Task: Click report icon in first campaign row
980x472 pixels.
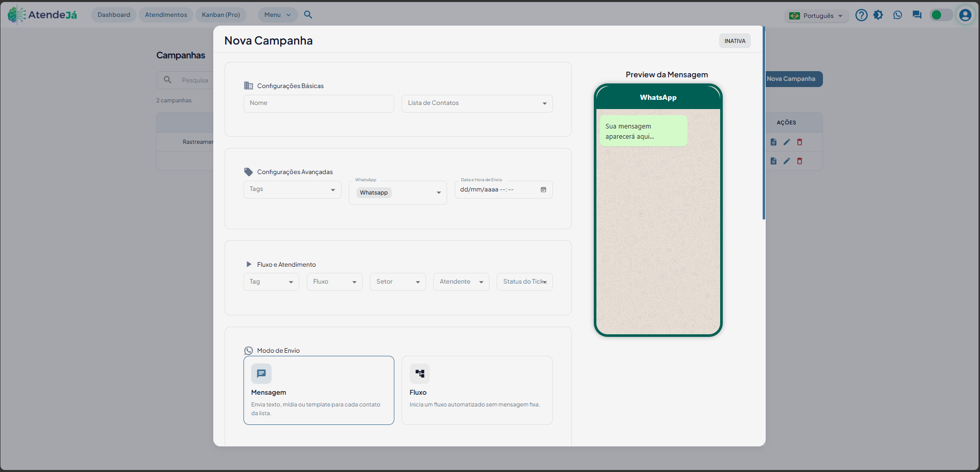Action: (x=773, y=142)
